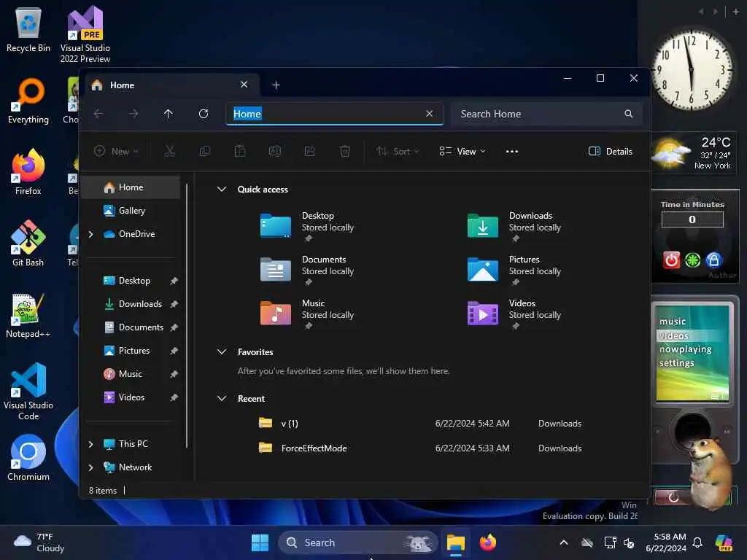747x560 pixels.
Task: Click the taskbar Search box
Action: (x=357, y=542)
